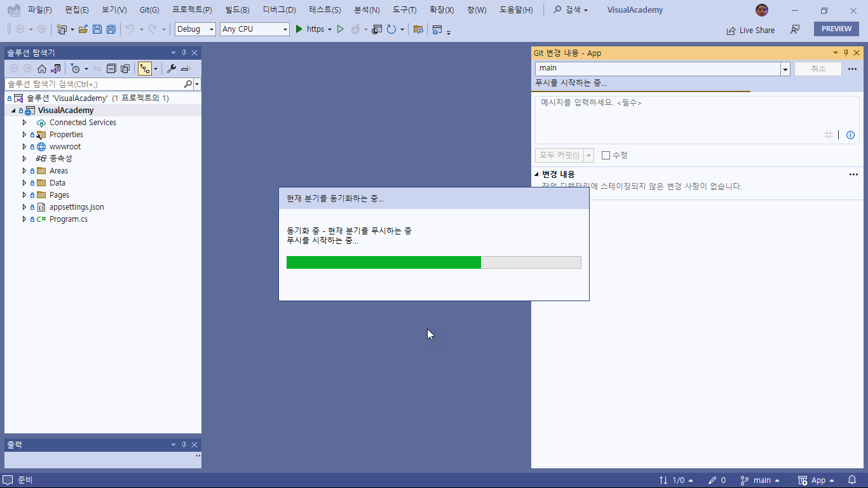Click the notifications bell in status bar
868x488 pixels.
(x=852, y=480)
